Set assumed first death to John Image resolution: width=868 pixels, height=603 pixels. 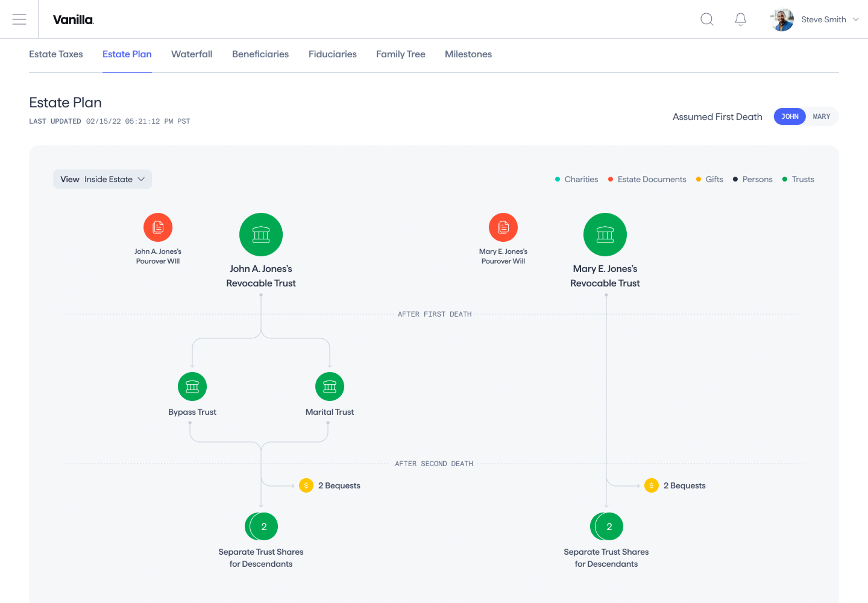[x=790, y=116]
